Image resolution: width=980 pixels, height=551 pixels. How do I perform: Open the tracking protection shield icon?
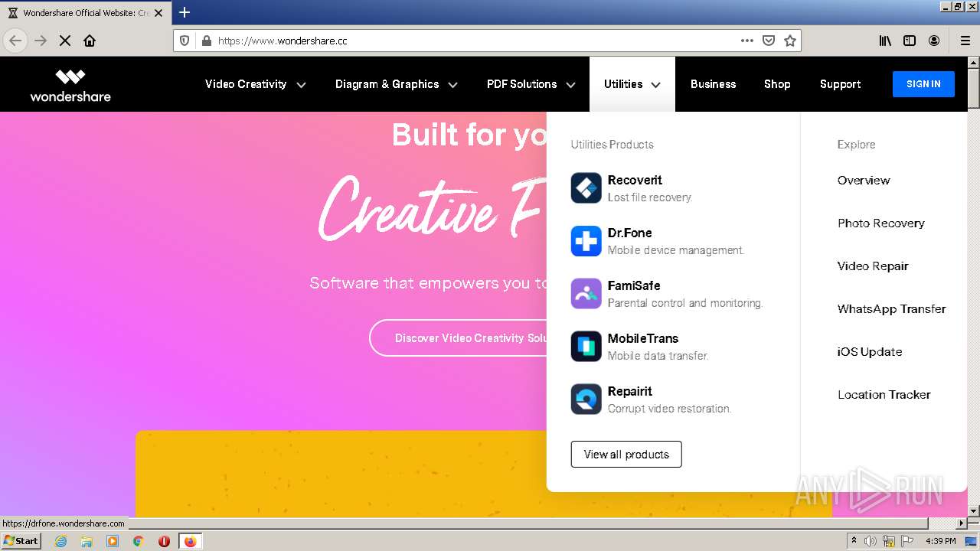coord(185,41)
